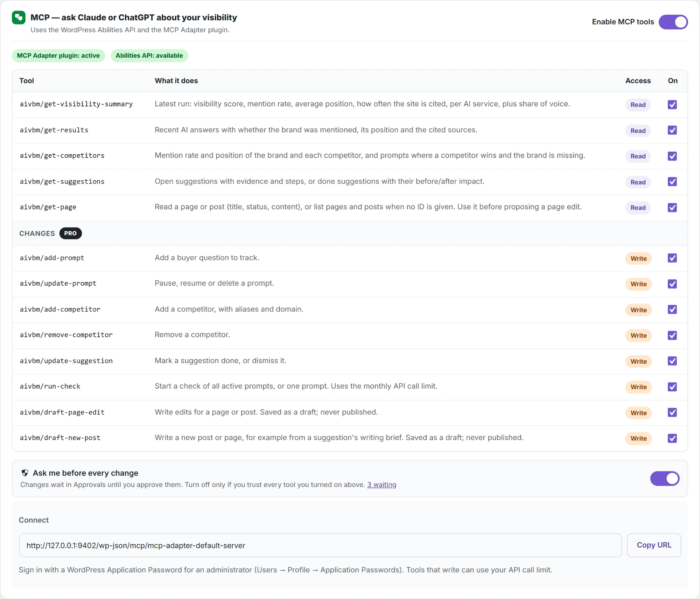This screenshot has width=700, height=599.
Task: Uncheck the aivbm/get-suggestions checkbox
Action: [x=672, y=182]
